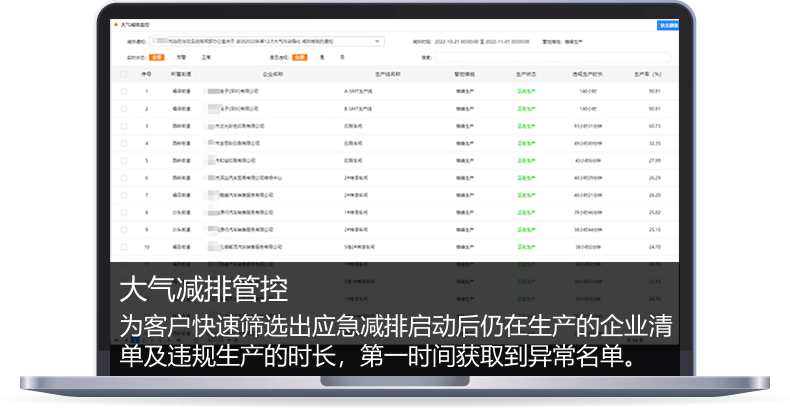Screen dimensions: 790x410
Task: Tick the checkbox for row 5
Action: click(x=124, y=160)
